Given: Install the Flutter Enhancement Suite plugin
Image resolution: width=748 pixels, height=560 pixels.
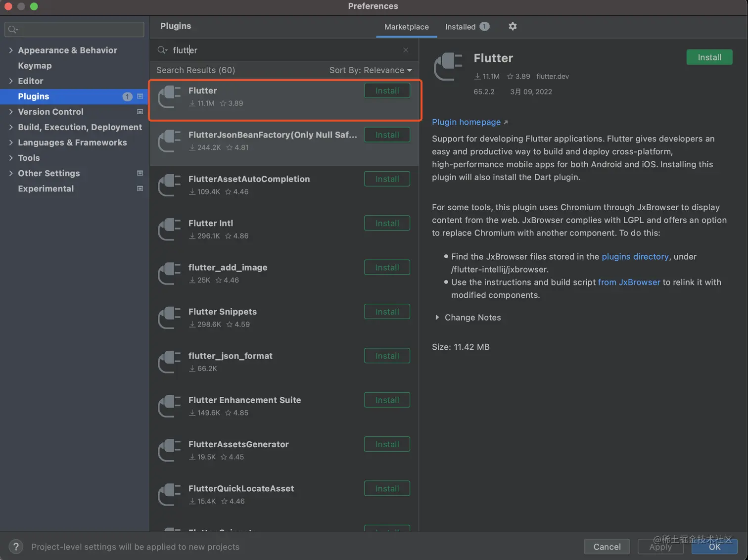Looking at the screenshot, I should tap(387, 400).
